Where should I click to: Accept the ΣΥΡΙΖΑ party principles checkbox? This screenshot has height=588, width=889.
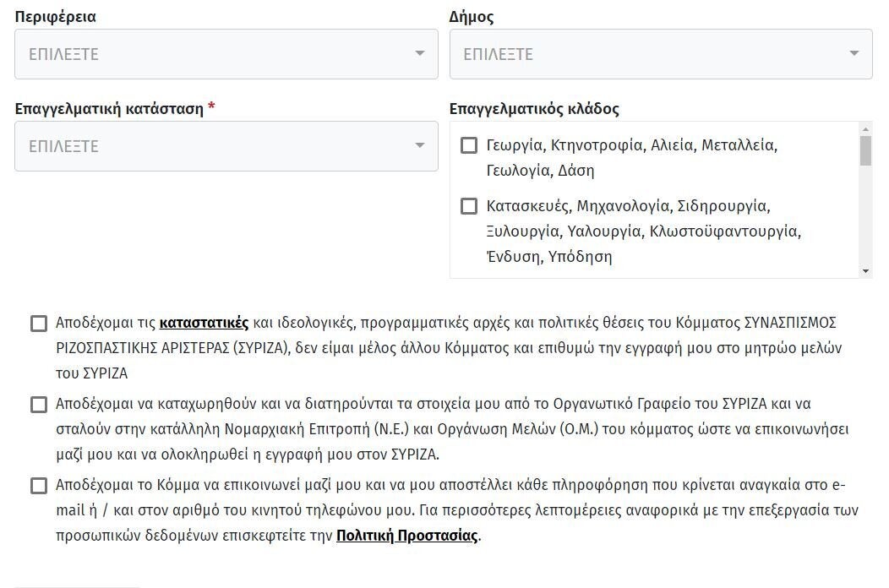coord(39,324)
